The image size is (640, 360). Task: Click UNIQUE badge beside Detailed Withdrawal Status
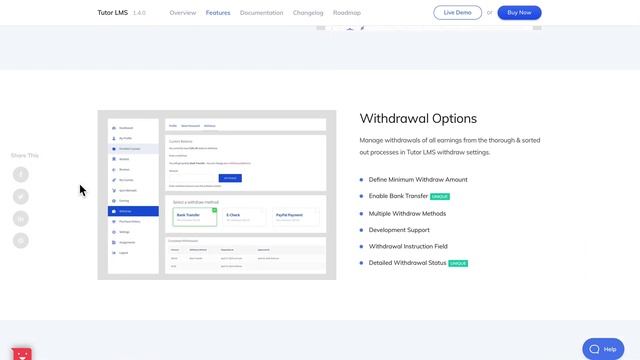point(458,263)
